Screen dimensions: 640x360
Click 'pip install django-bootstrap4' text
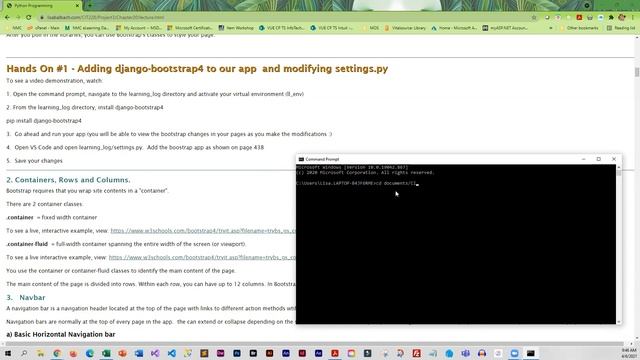click(x=44, y=120)
